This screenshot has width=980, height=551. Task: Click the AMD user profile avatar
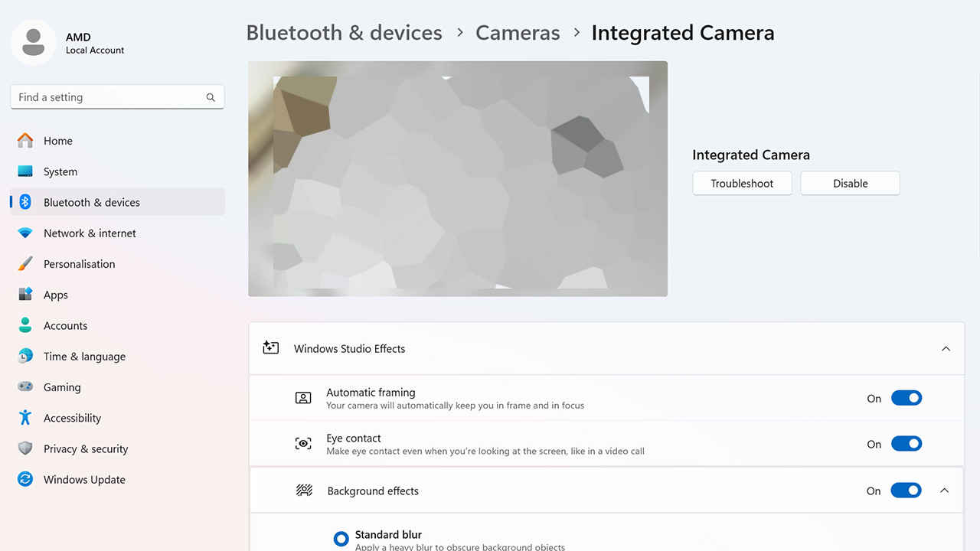[x=33, y=43]
